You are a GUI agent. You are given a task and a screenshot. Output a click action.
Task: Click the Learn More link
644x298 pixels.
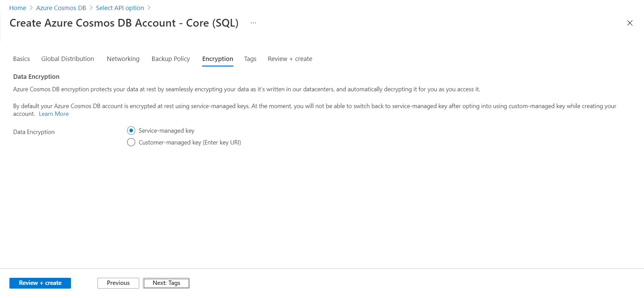point(54,114)
